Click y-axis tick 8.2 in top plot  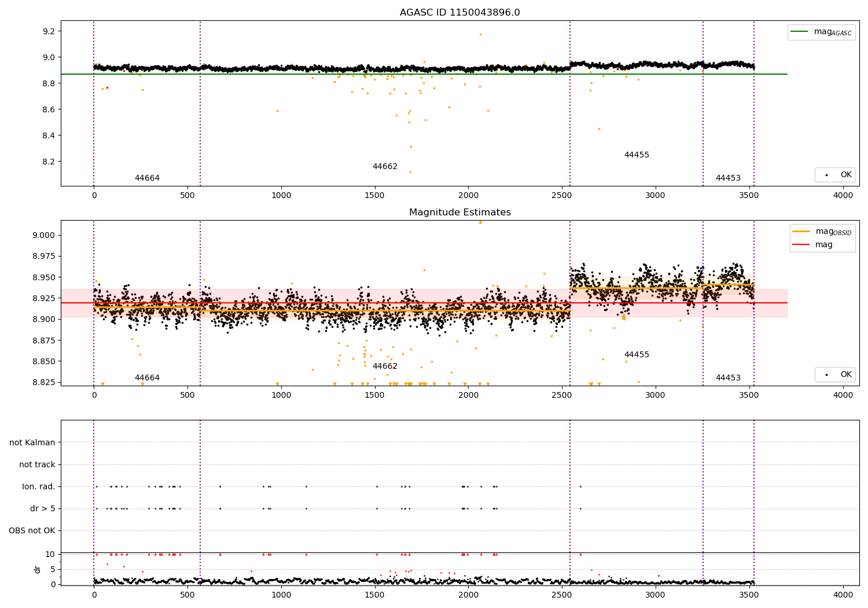pos(49,162)
